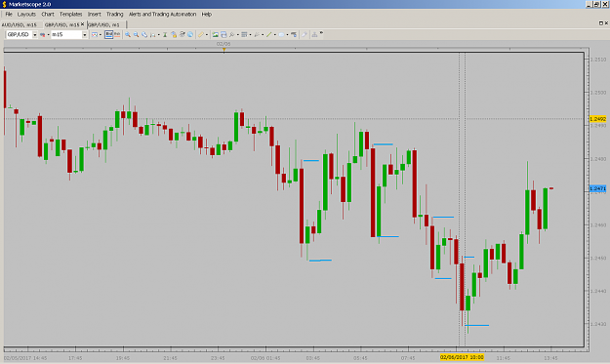Toggle the Bid price button
Image resolution: width=610 pixels, height=364 pixels.
click(x=109, y=34)
